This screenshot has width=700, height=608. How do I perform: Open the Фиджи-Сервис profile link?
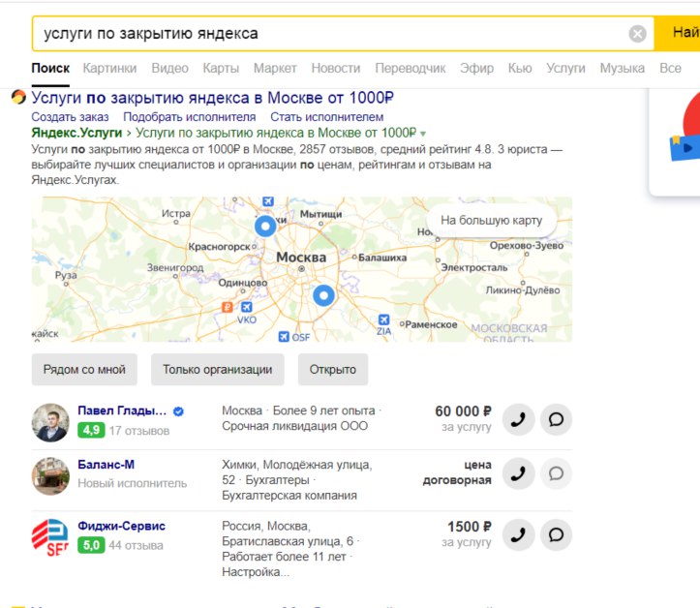[x=121, y=526]
